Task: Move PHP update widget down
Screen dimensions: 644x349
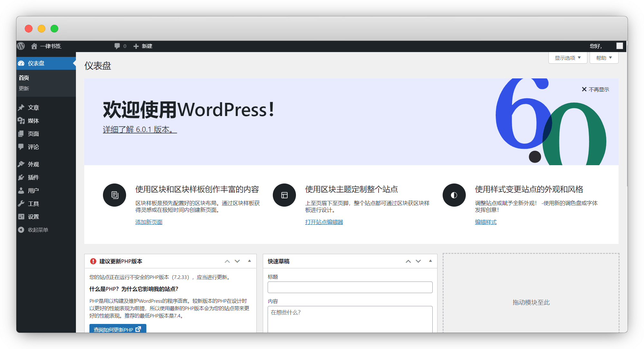Action: coord(237,261)
